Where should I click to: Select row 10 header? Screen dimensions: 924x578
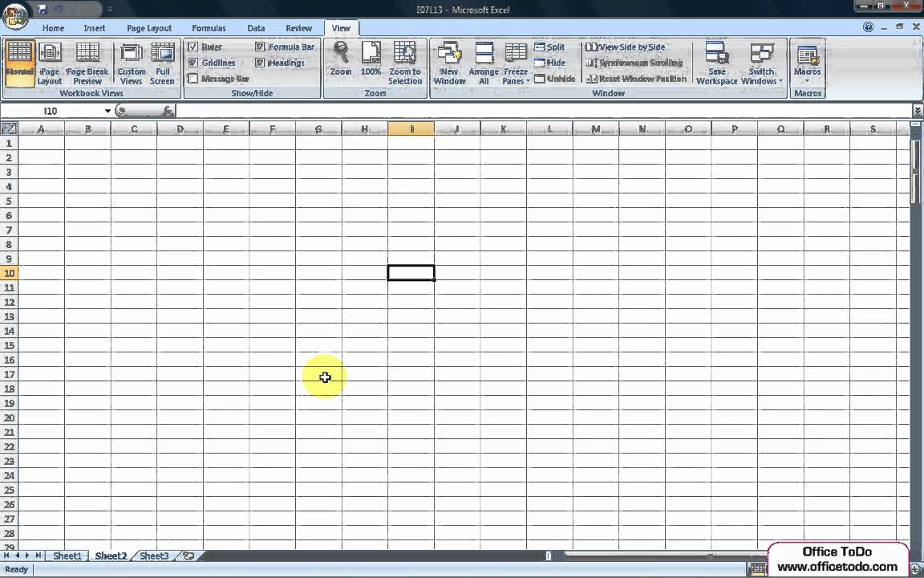click(x=10, y=273)
